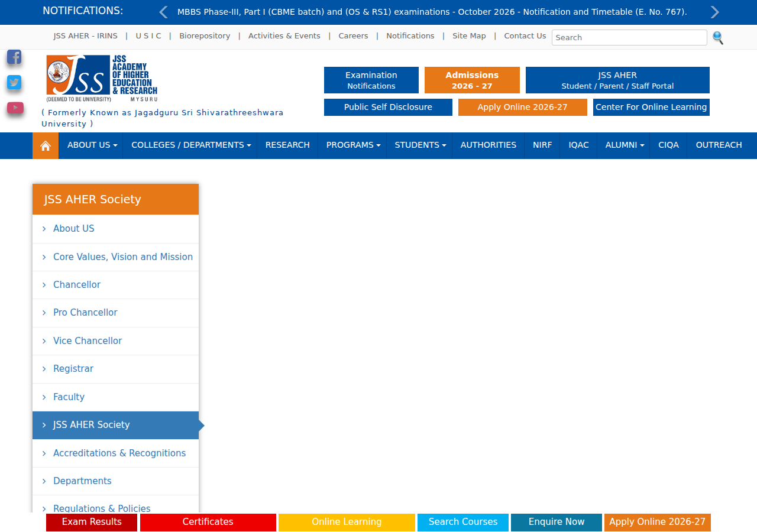Open Registrar in the sidebar

(116, 369)
